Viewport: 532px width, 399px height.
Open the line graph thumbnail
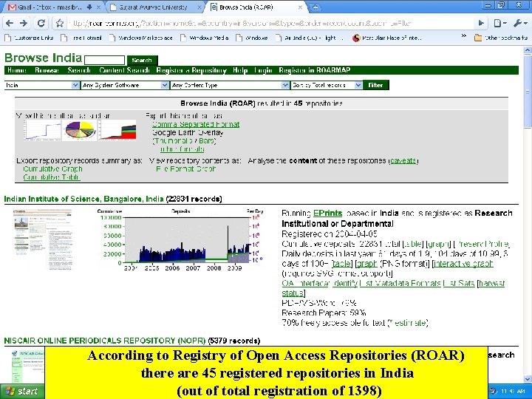click(x=42, y=130)
